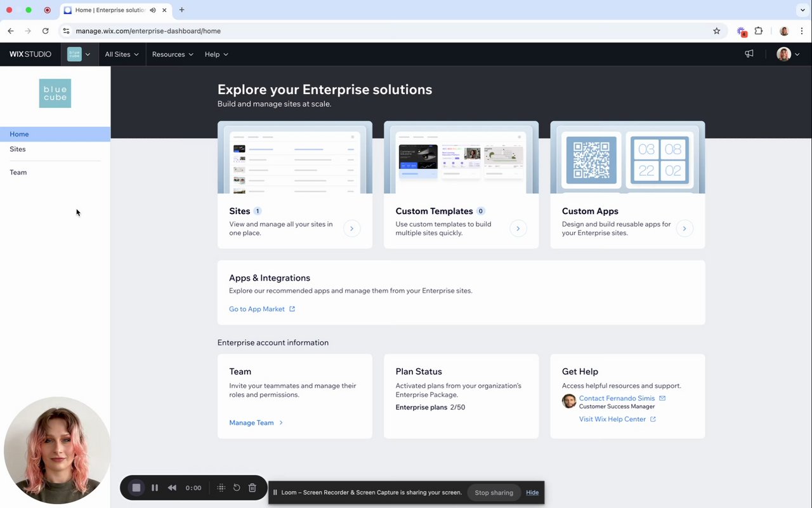Select Team in the sidebar
812x508 pixels.
coord(55,172)
